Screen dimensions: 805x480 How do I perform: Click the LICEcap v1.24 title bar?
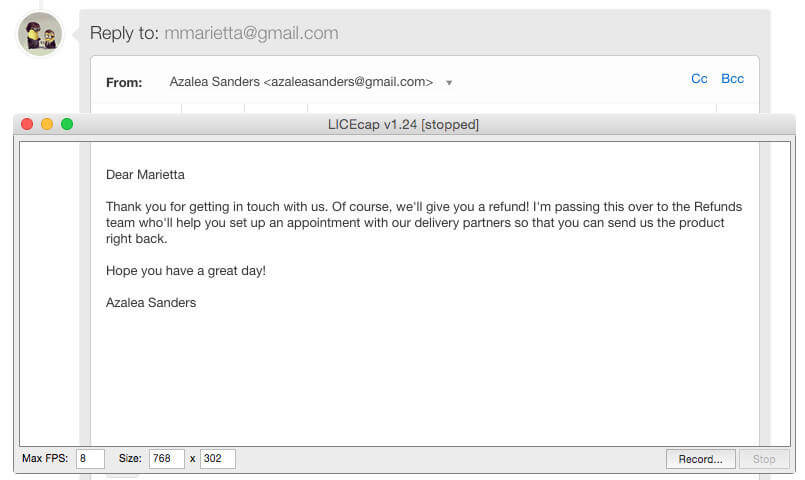coord(404,124)
